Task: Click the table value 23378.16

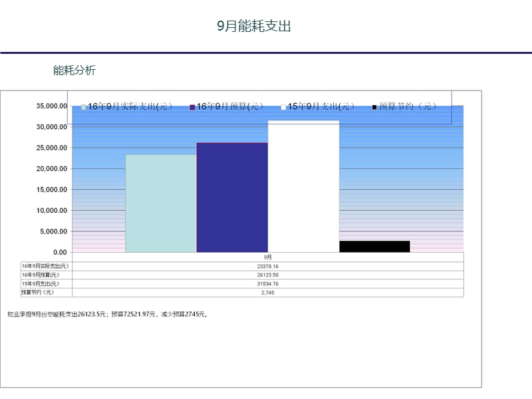Action: point(268,267)
